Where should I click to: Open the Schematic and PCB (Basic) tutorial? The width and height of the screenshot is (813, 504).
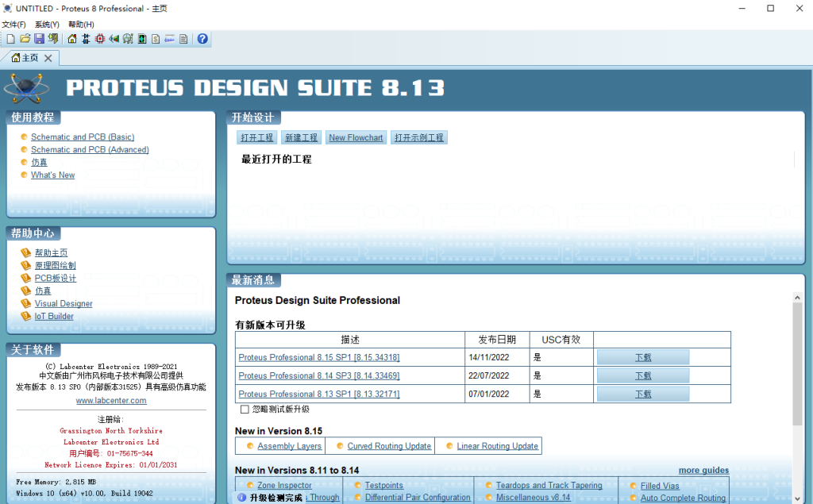click(x=83, y=137)
